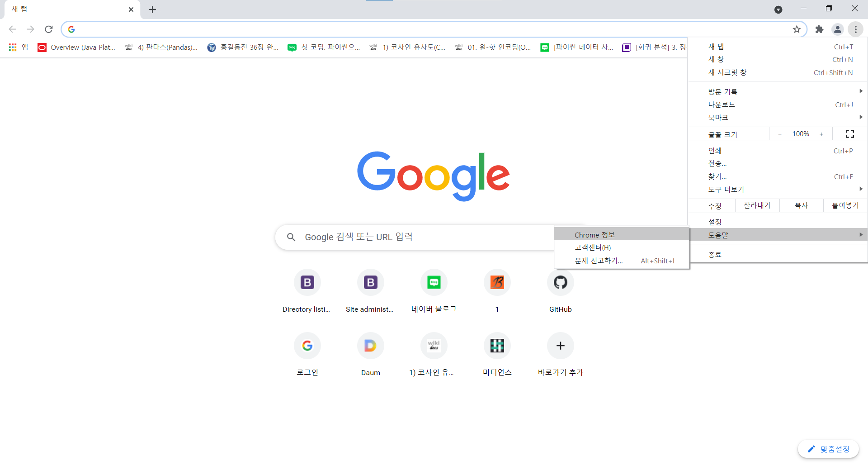Click the back navigation arrow
This screenshot has height=466, width=868.
click(13, 29)
